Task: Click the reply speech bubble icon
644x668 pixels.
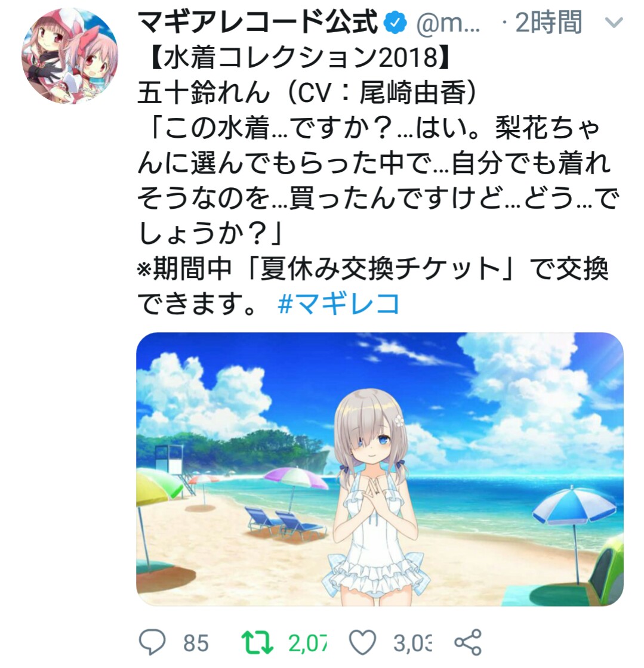Action: pos(152,642)
